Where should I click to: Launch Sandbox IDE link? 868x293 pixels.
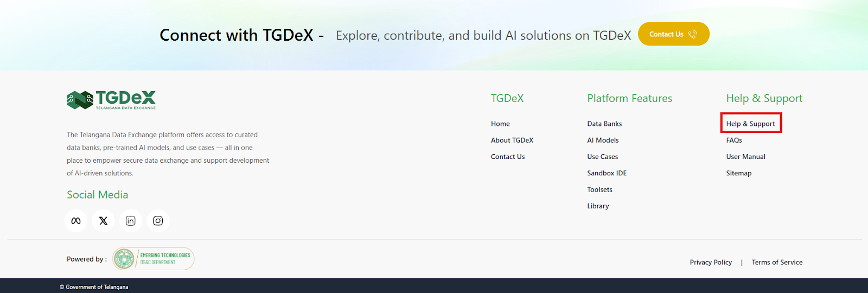click(607, 173)
